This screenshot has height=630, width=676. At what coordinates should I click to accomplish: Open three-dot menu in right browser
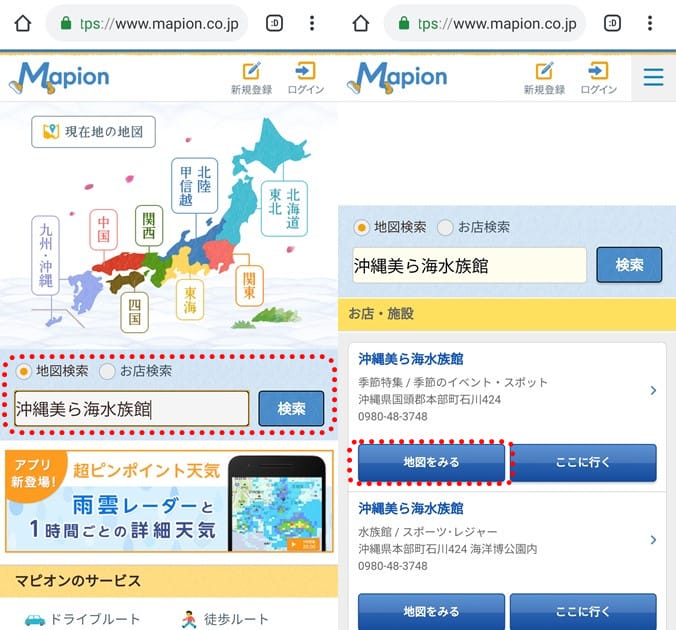[x=650, y=23]
